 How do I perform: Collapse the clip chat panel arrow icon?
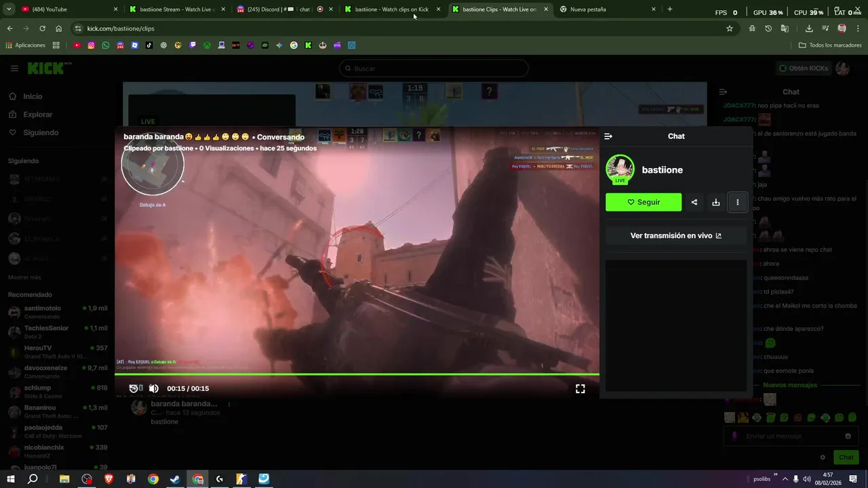point(608,136)
